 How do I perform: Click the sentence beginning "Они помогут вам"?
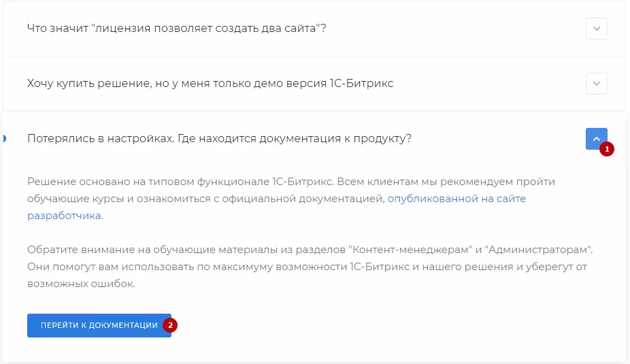click(308, 275)
